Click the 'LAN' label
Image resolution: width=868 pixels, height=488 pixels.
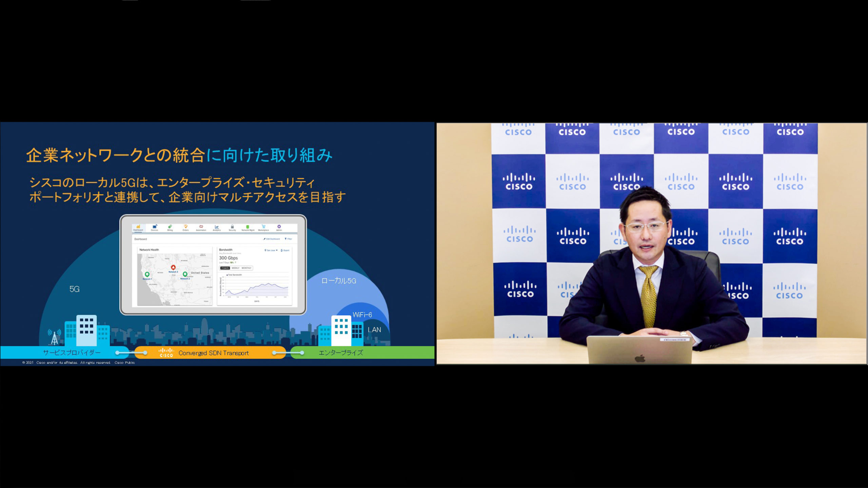[374, 330]
